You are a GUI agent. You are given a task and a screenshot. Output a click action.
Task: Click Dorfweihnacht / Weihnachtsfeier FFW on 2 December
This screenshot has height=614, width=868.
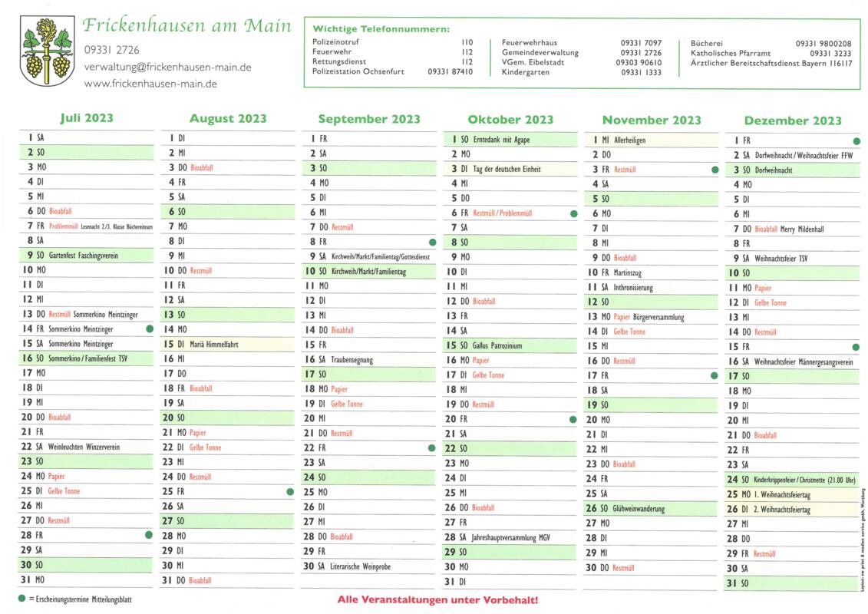(x=804, y=156)
